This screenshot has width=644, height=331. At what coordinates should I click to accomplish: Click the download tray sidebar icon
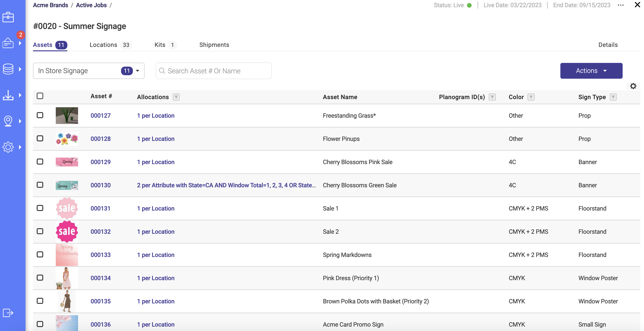tap(8, 95)
